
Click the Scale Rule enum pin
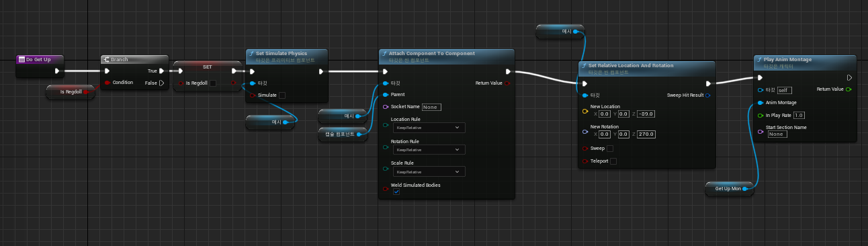point(385,168)
